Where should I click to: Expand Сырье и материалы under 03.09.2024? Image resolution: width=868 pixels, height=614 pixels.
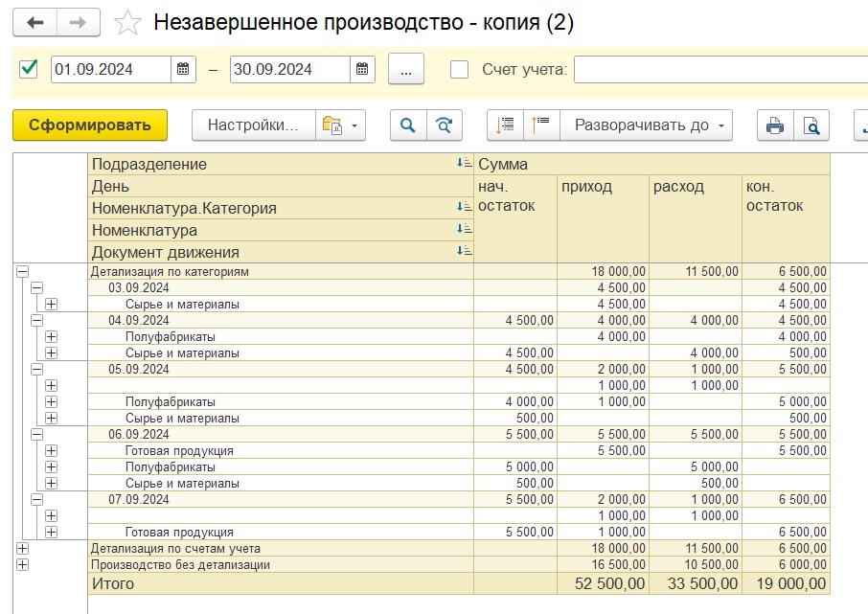51,304
